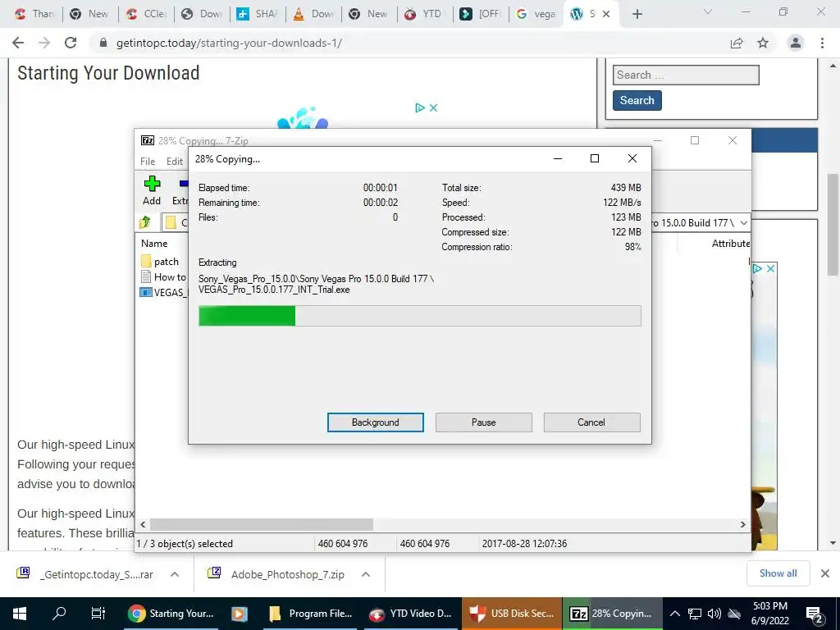Open Windows Start menu
This screenshot has height=630, width=840.
(x=20, y=614)
